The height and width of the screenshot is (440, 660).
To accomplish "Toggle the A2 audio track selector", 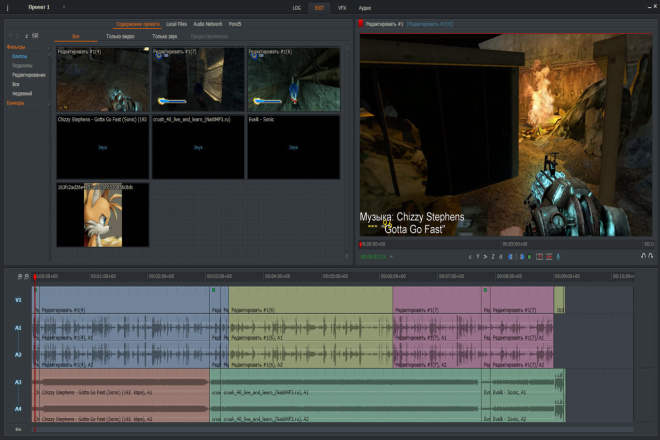I will click(x=18, y=355).
